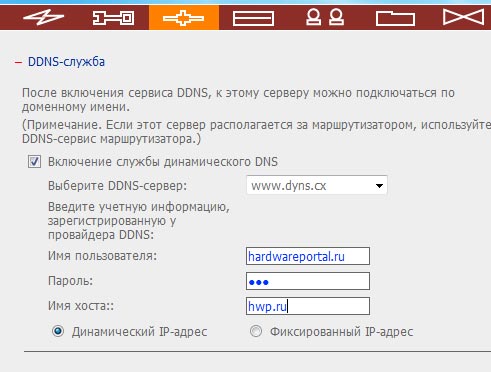Viewport: 491px width, 372px height.
Task: Open the hard disk device icon
Action: point(254,18)
